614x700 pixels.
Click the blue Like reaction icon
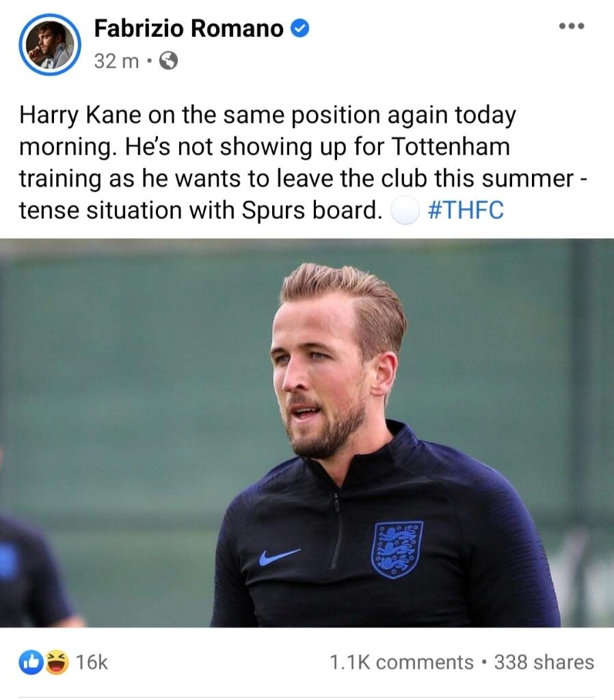31,662
